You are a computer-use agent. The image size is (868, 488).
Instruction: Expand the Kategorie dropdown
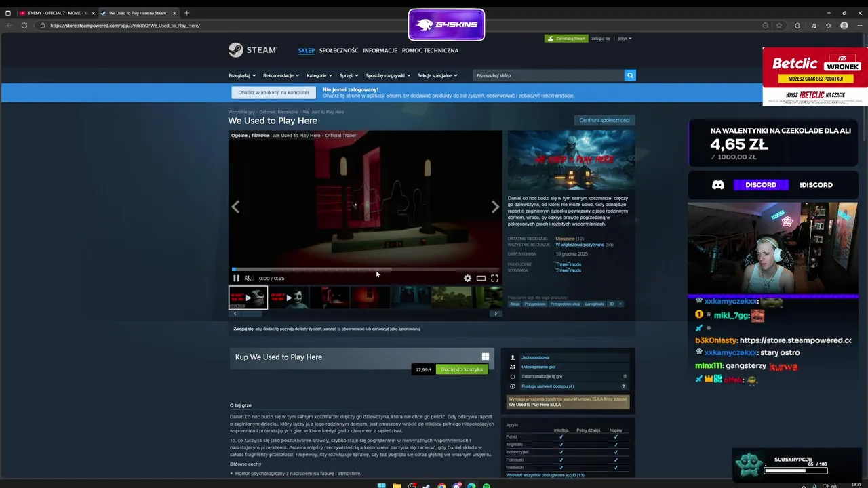tap(319, 75)
